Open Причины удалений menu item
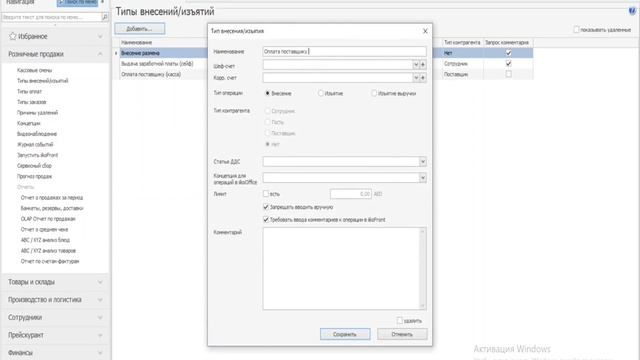The width and height of the screenshot is (640, 360). coord(37,113)
